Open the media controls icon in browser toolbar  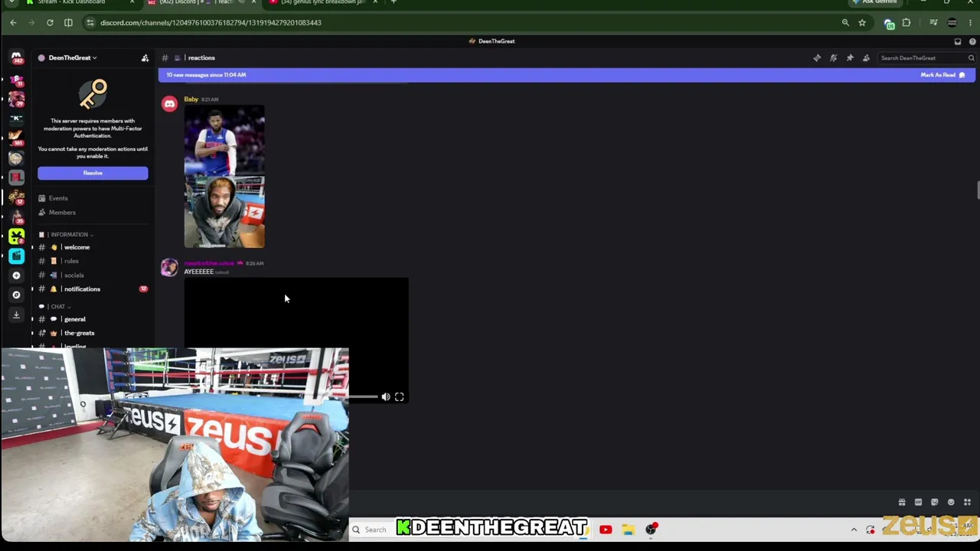(933, 23)
